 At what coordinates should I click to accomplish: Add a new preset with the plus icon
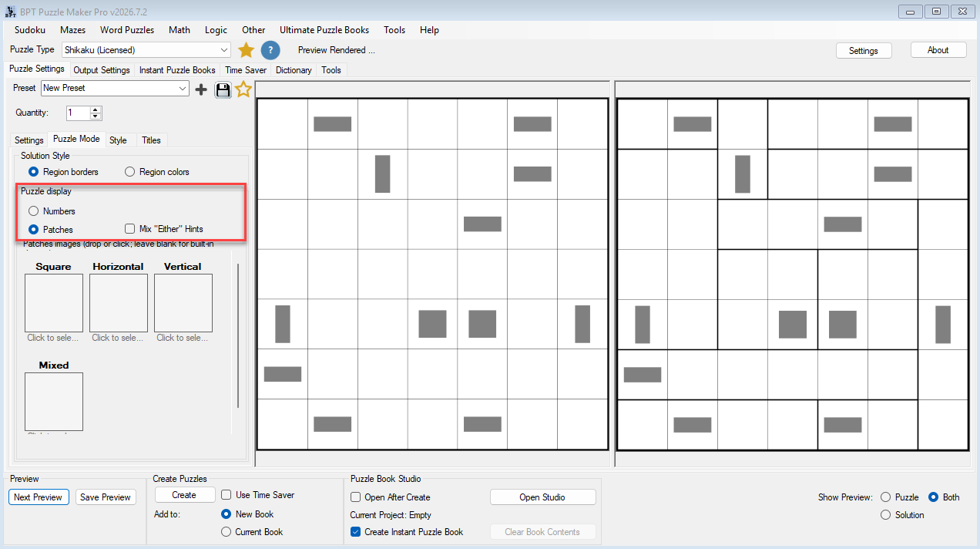click(x=201, y=89)
